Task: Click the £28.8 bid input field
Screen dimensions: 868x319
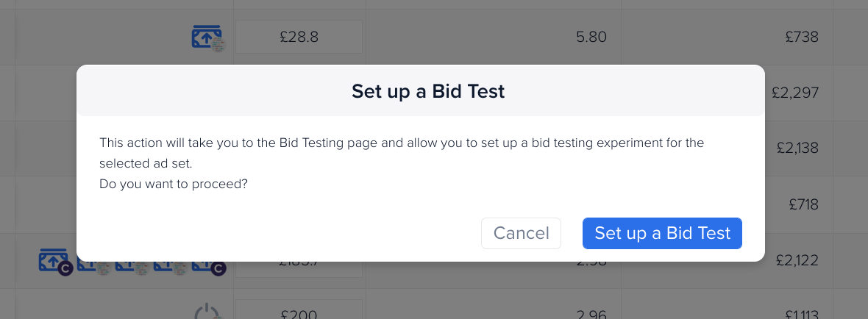Action: [x=299, y=37]
